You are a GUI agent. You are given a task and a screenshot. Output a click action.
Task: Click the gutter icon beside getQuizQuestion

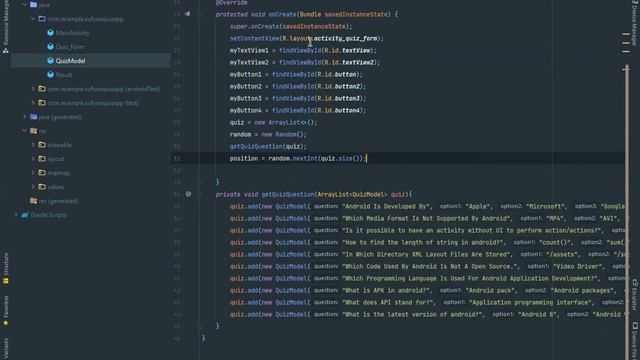(188, 194)
